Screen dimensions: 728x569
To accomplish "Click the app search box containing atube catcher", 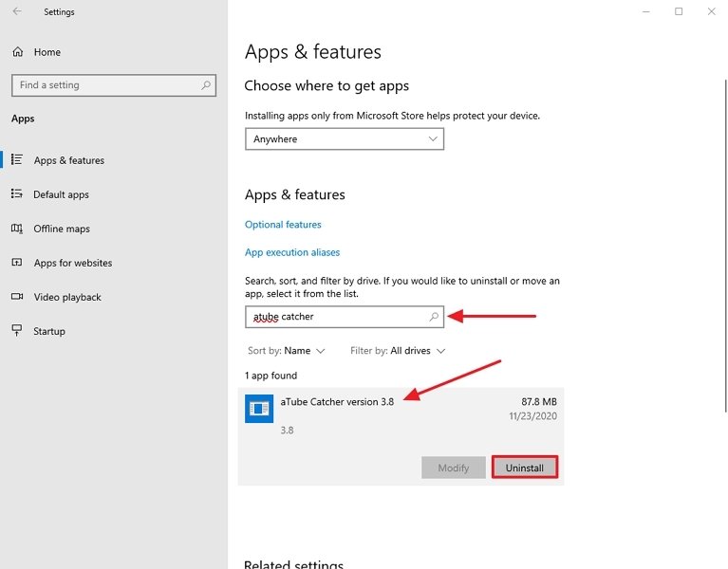I will tap(344, 317).
